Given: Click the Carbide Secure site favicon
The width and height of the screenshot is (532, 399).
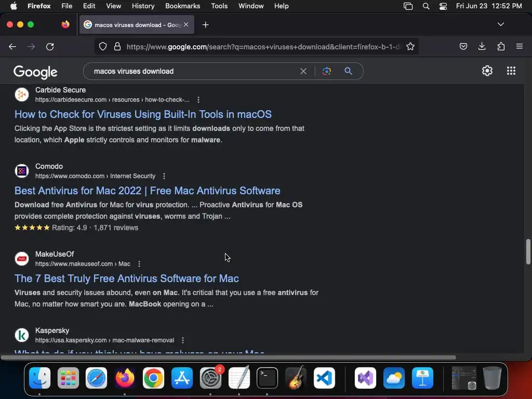Looking at the screenshot, I should tap(22, 95).
